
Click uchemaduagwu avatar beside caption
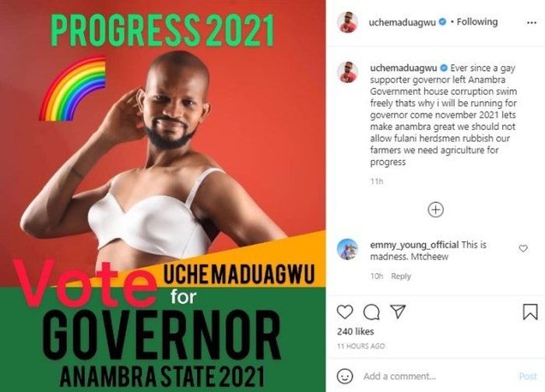(347, 72)
